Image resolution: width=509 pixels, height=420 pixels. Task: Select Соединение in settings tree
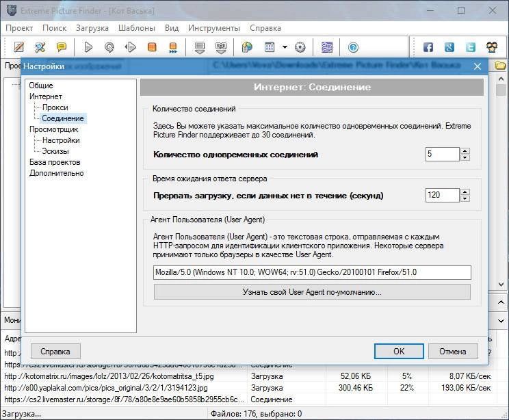tap(63, 118)
